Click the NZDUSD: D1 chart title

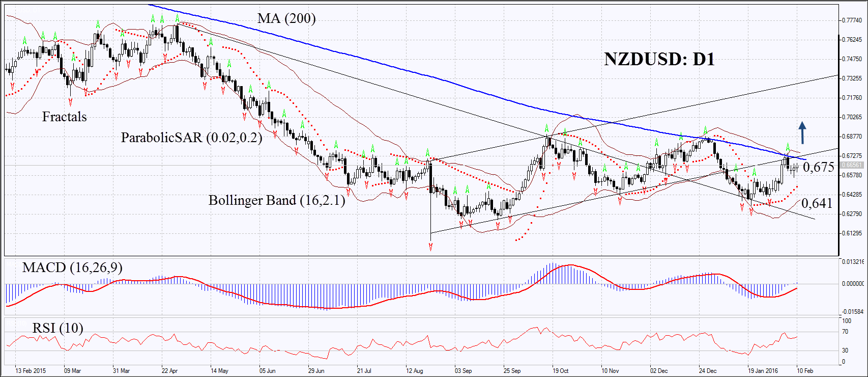(x=659, y=60)
